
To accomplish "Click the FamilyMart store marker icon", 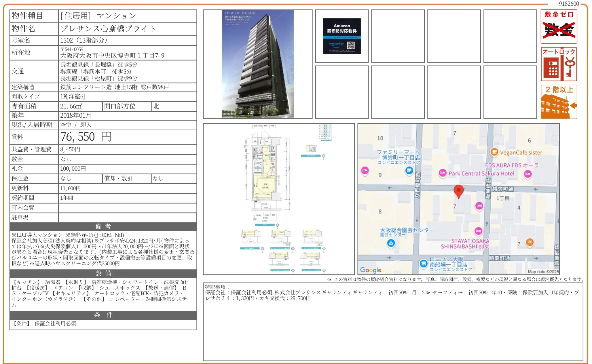I will pyautogui.click(x=409, y=171).
